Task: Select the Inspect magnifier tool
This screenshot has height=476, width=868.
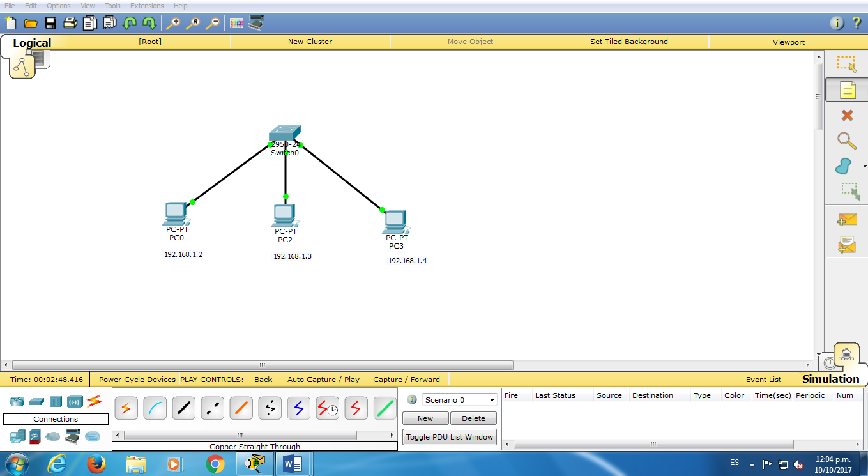Action: (x=846, y=141)
